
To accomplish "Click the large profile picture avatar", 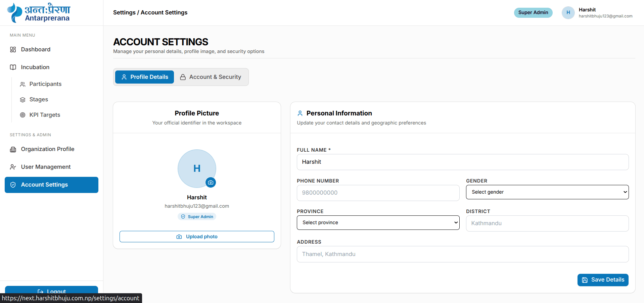I will 197,168.
